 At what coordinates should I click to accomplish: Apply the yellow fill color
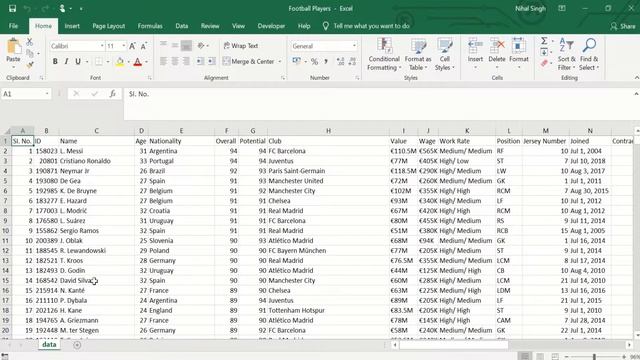tap(120, 62)
